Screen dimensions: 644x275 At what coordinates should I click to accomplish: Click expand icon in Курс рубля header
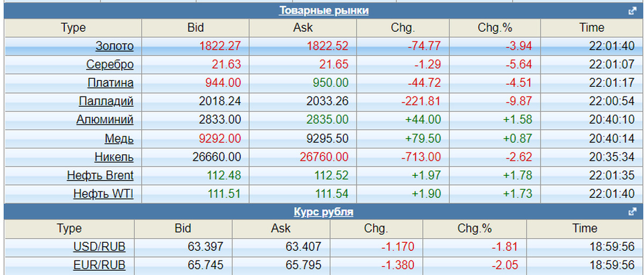(632, 212)
